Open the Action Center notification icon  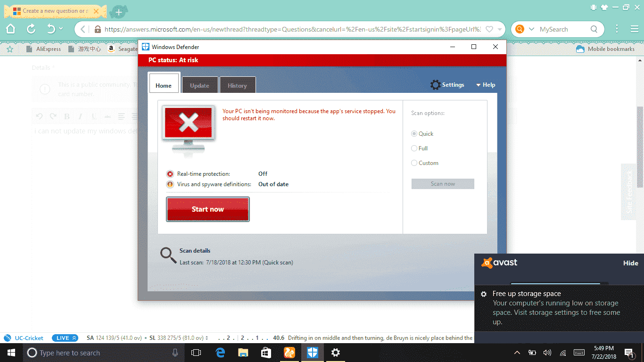pyautogui.click(x=629, y=353)
